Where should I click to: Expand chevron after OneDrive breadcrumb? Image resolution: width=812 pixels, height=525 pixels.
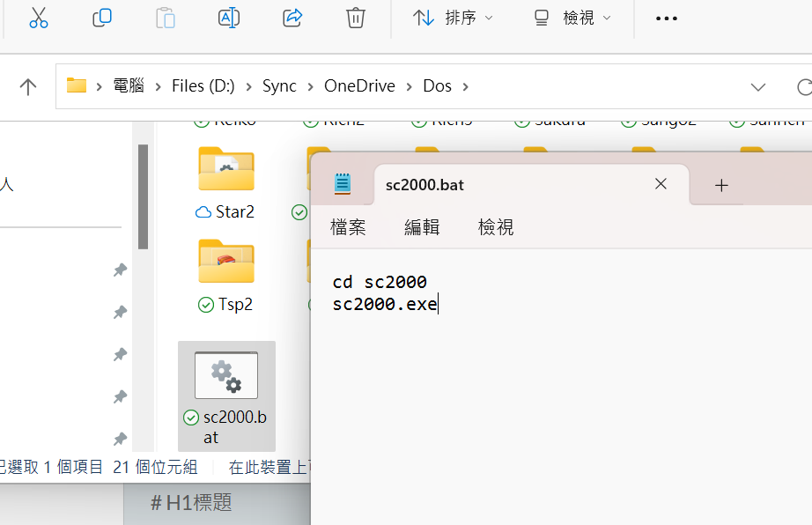pos(410,87)
